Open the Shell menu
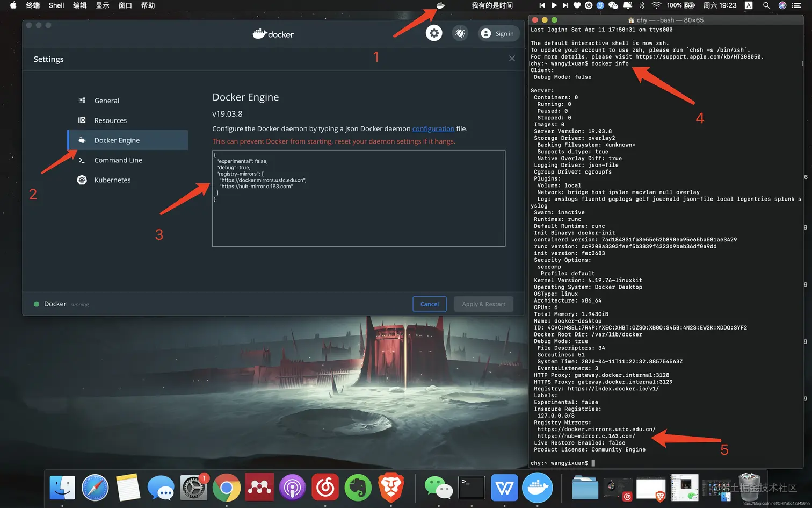The height and width of the screenshot is (508, 812). pyautogui.click(x=56, y=5)
